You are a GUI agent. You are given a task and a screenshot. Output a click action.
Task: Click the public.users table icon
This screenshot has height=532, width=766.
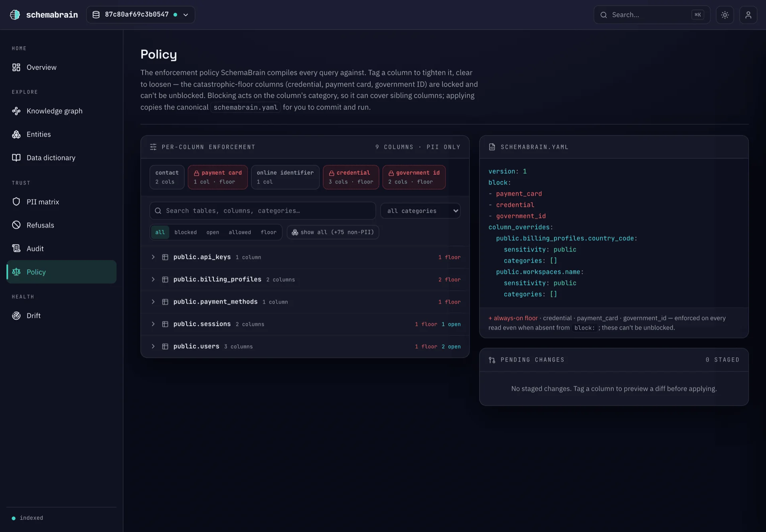pyautogui.click(x=165, y=347)
